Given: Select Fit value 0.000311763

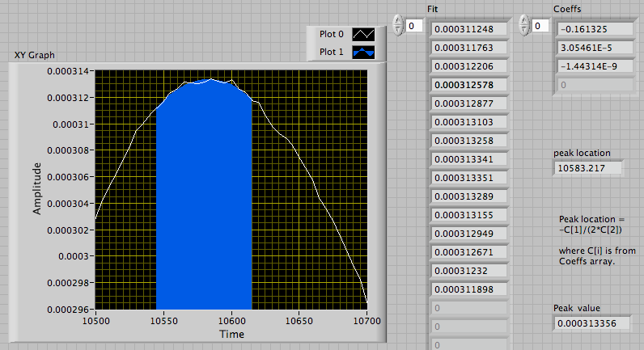Looking at the screenshot, I should (x=468, y=48).
